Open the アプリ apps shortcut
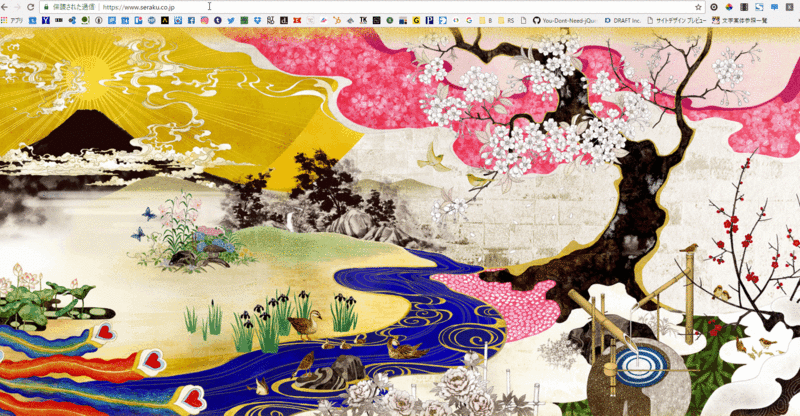 click(x=12, y=20)
